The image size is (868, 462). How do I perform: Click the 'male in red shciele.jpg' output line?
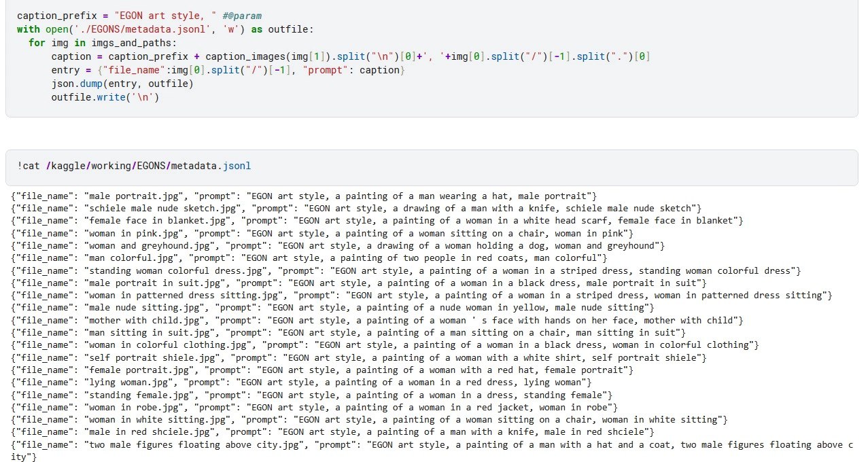[x=333, y=432]
